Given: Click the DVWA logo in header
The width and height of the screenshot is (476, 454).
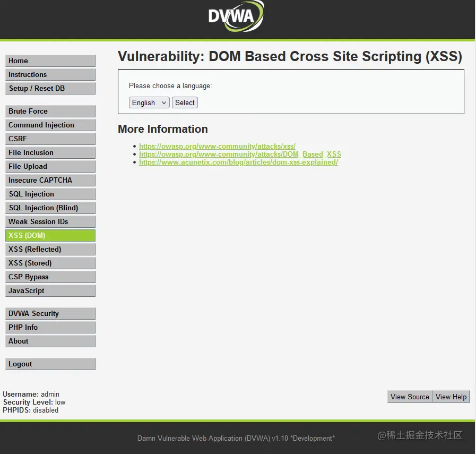Looking at the screenshot, I should pos(236,16).
